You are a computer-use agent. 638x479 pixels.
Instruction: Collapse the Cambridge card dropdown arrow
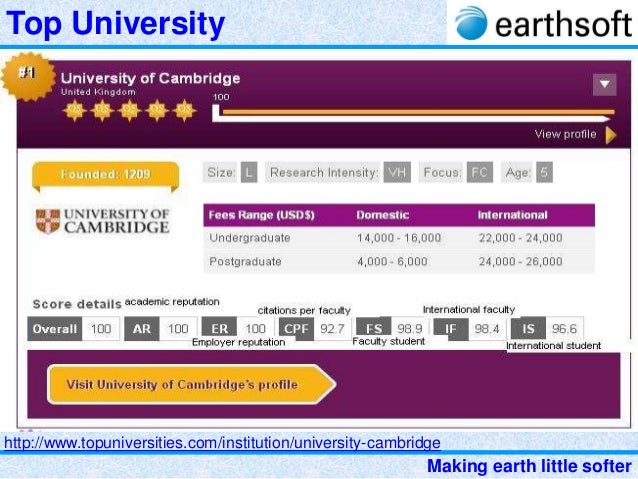coord(605,84)
